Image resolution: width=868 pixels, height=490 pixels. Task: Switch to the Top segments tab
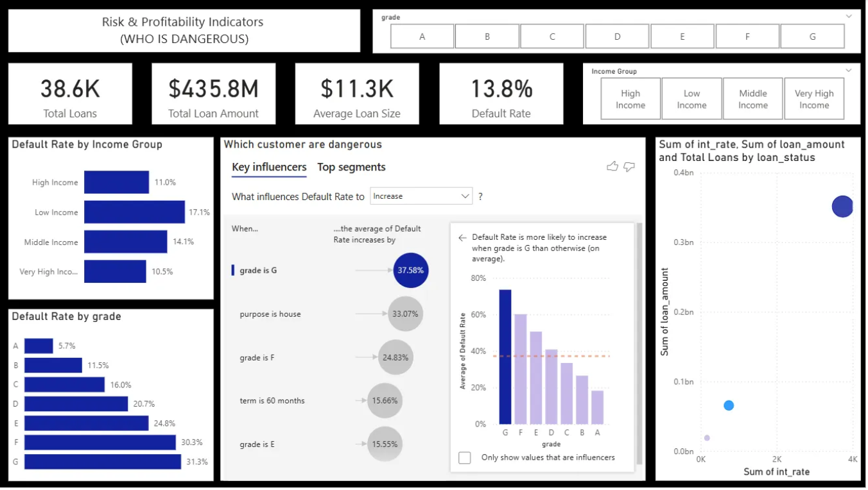351,167
